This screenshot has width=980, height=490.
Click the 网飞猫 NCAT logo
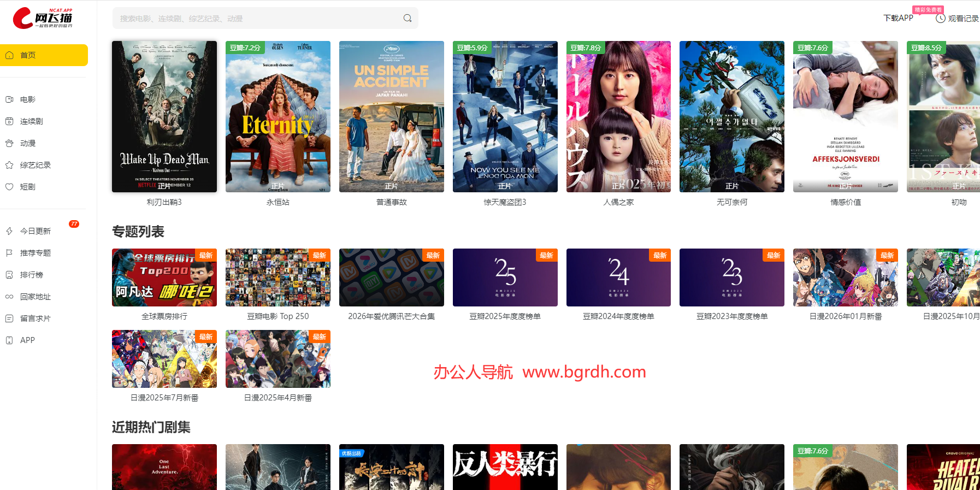pyautogui.click(x=43, y=18)
